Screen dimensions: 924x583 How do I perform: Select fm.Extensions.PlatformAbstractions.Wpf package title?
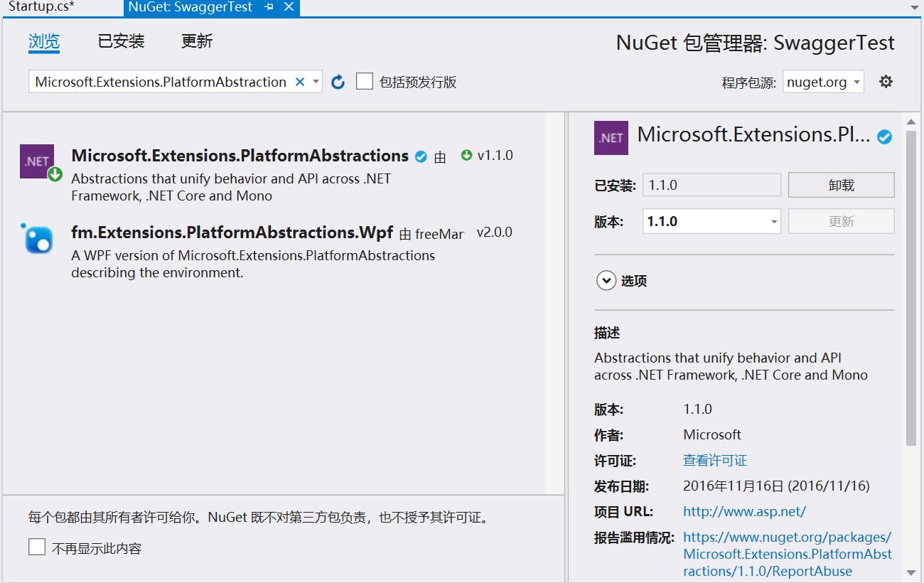tap(232, 232)
